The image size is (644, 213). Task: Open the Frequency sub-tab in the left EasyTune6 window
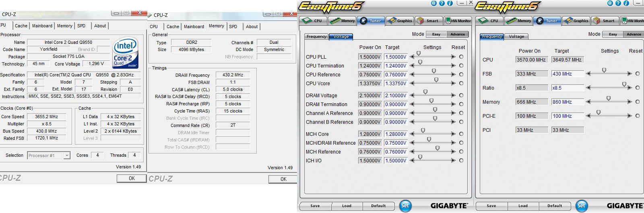pyautogui.click(x=316, y=37)
